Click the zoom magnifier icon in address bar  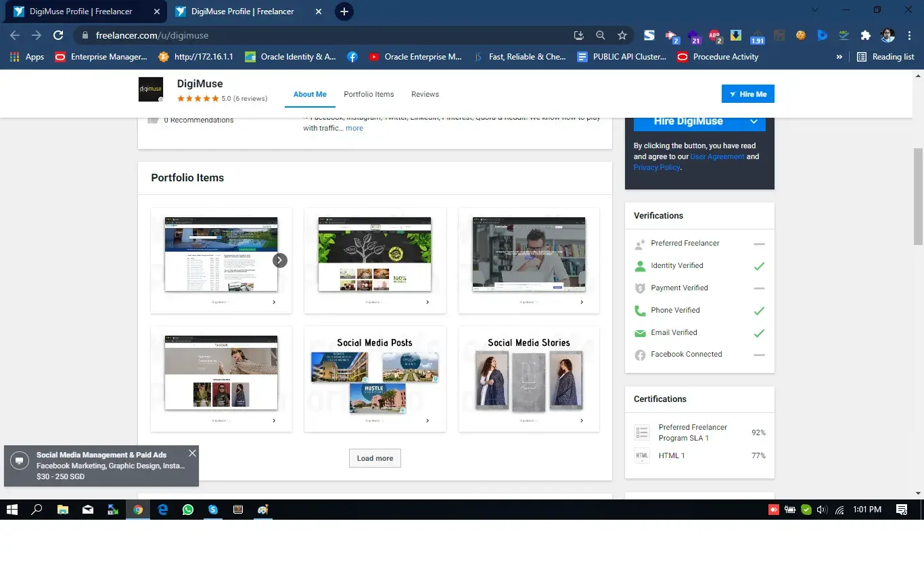[x=600, y=35]
